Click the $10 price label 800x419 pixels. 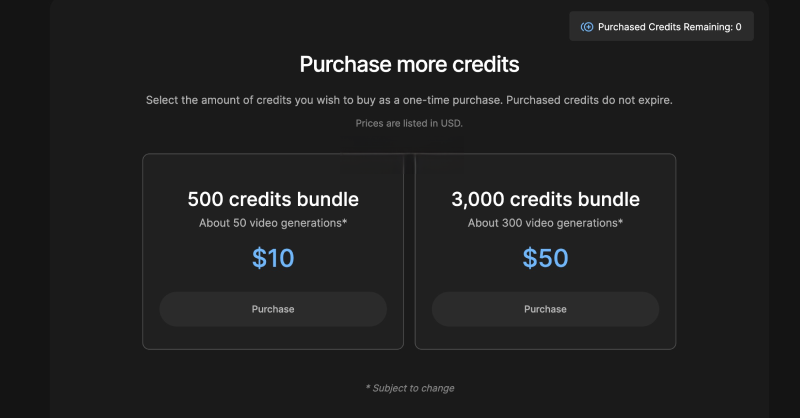[x=273, y=258]
